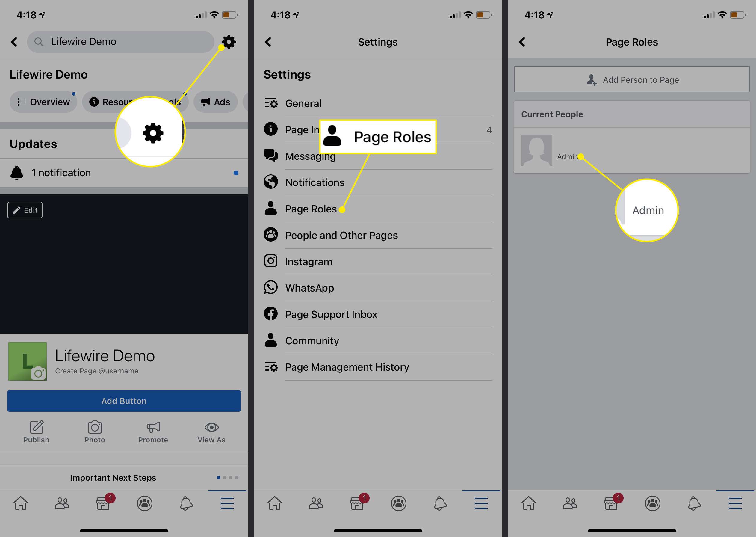The height and width of the screenshot is (537, 756).
Task: Switch to the Ads tab
Action: pyautogui.click(x=215, y=102)
